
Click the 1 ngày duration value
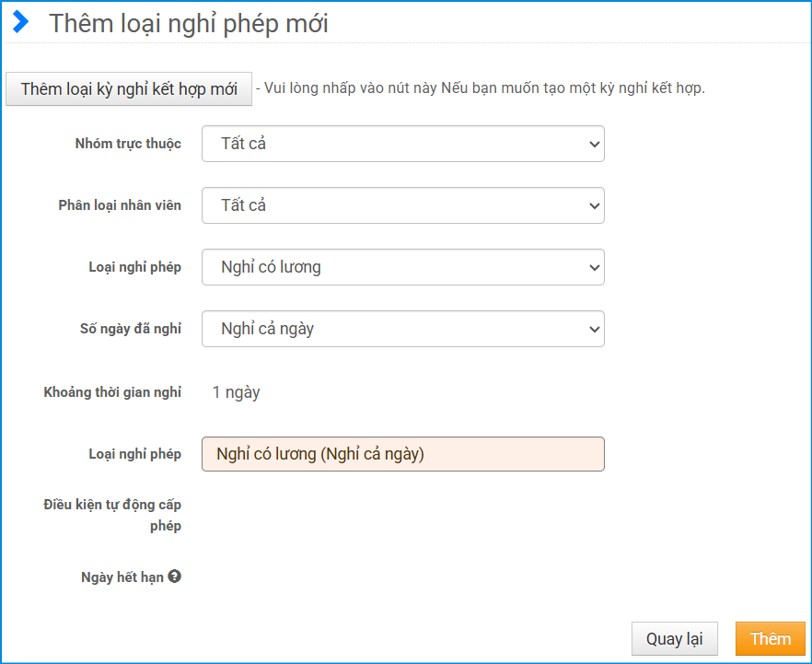tap(237, 392)
